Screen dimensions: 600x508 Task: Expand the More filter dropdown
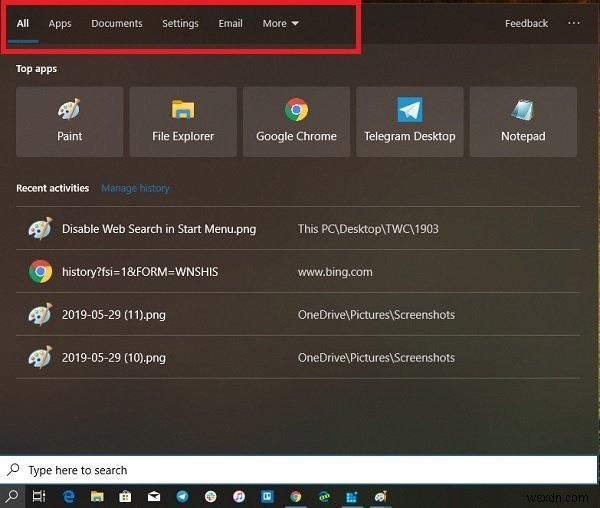point(280,24)
